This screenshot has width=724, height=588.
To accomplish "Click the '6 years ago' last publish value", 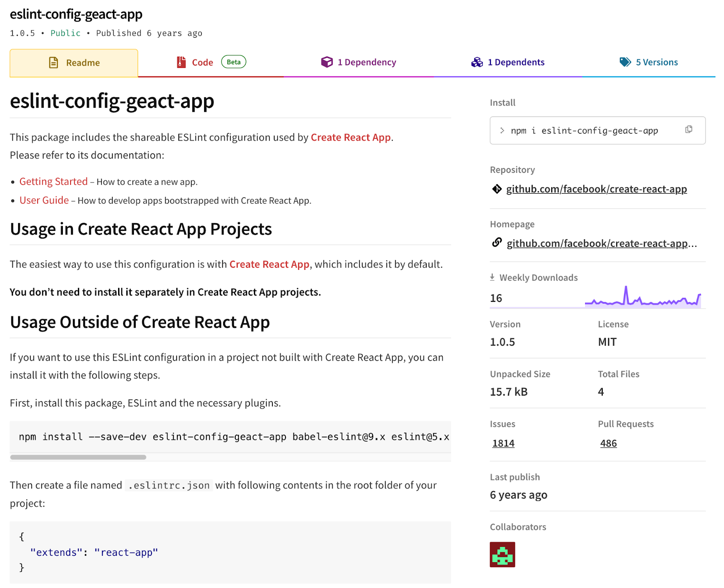I will pyautogui.click(x=519, y=495).
